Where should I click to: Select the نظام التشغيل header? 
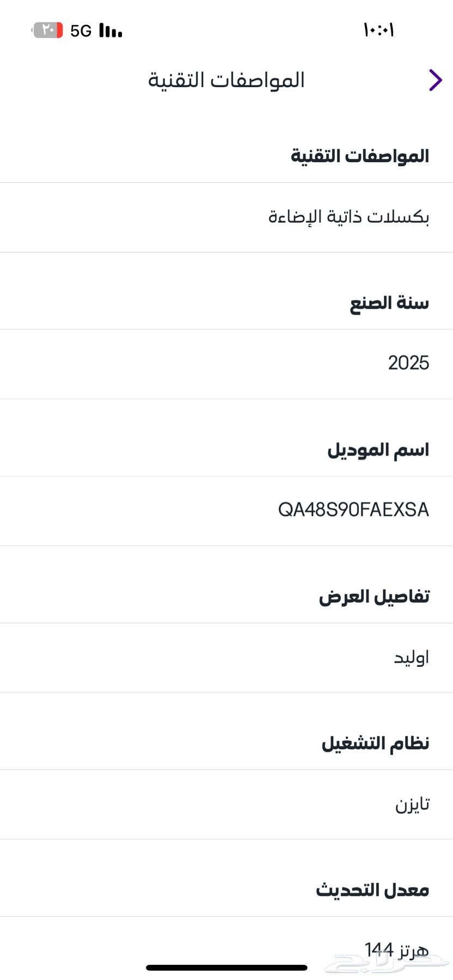tap(376, 743)
